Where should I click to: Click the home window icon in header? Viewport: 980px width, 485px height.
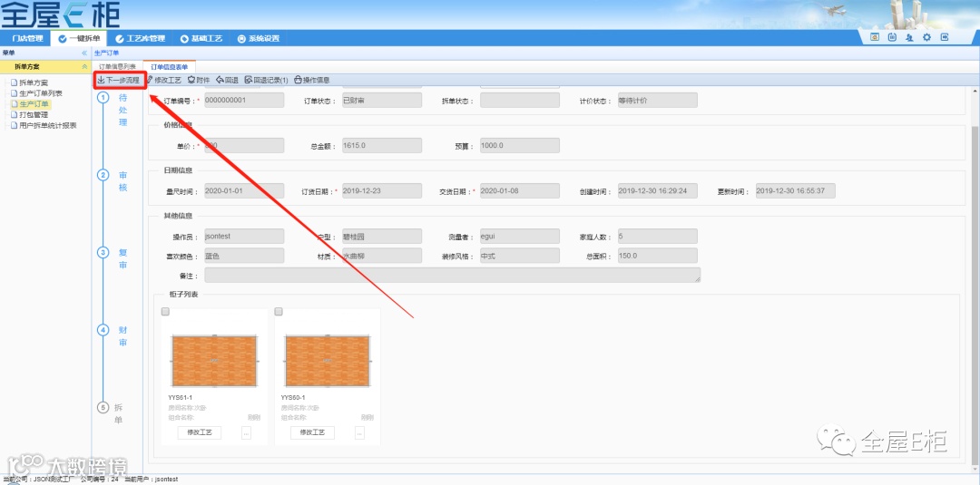[875, 37]
